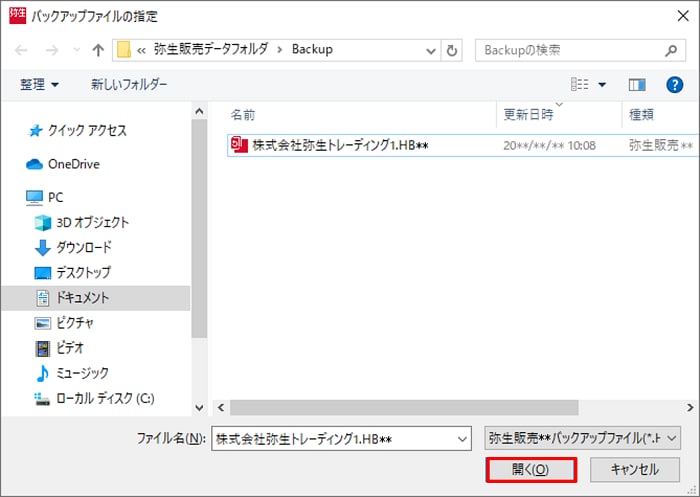Image resolution: width=700 pixels, height=497 pixels.
Task: Sort by 名前 column header
Action: [243, 115]
